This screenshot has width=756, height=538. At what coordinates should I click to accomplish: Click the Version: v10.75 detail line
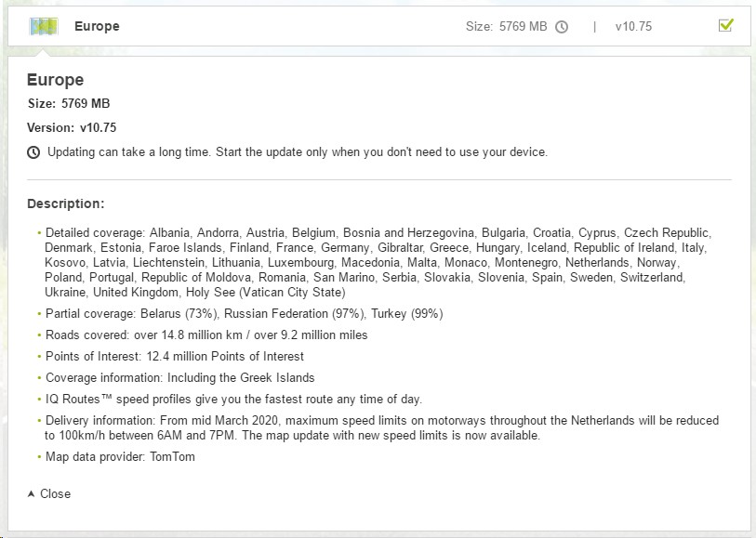coord(72,127)
